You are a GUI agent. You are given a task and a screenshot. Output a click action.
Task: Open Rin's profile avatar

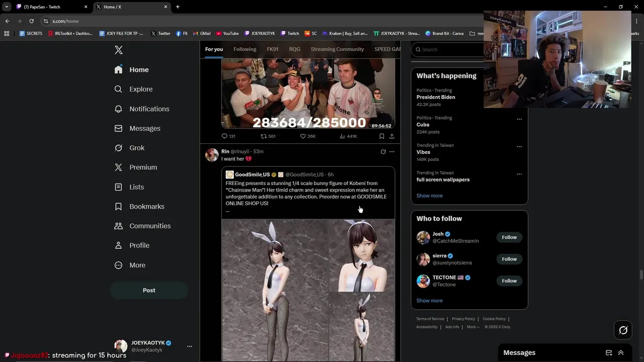coord(212,155)
